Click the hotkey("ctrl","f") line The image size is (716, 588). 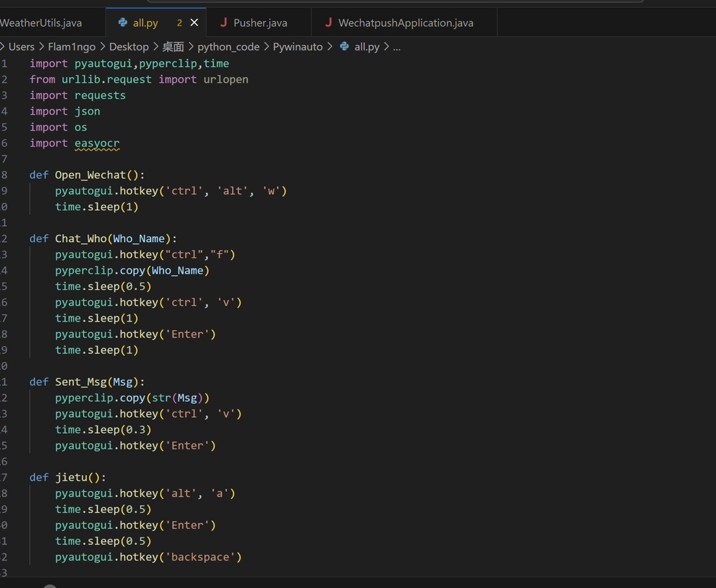145,255
